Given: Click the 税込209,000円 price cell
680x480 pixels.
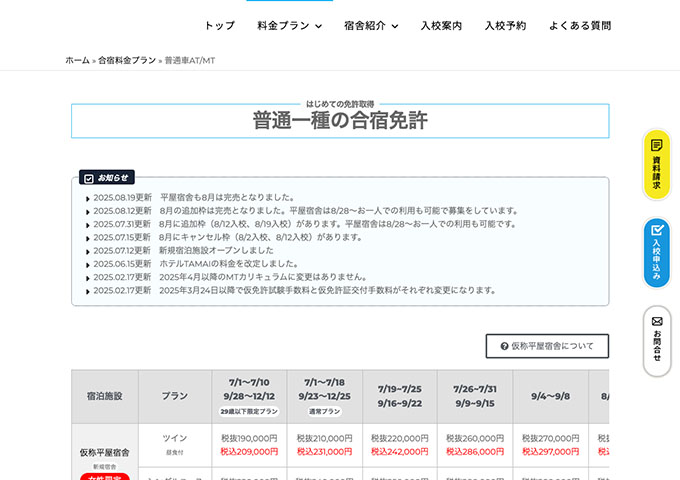Looking at the screenshot, I should pyautogui.click(x=249, y=452).
